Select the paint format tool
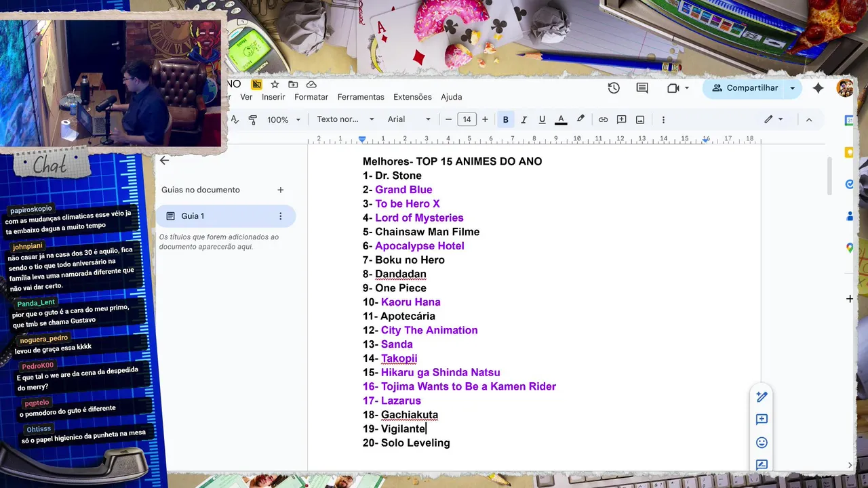Screen dimensions: 868x488 pos(253,119)
